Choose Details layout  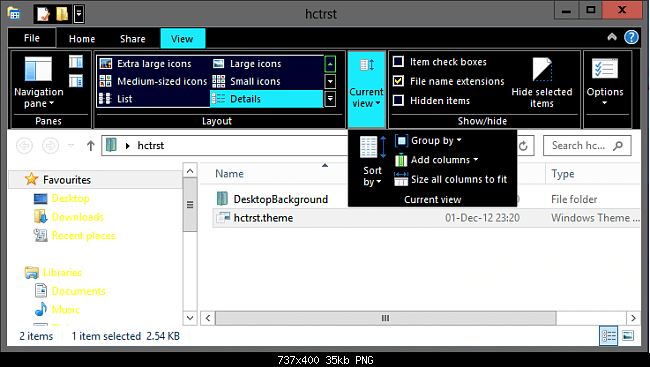coord(267,99)
